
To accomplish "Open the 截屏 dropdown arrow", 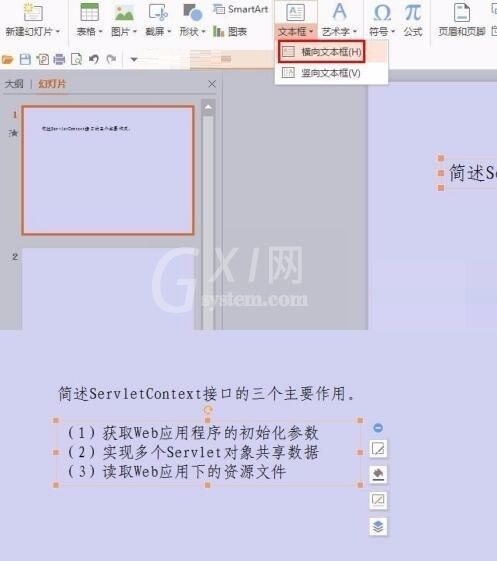I will click(169, 32).
